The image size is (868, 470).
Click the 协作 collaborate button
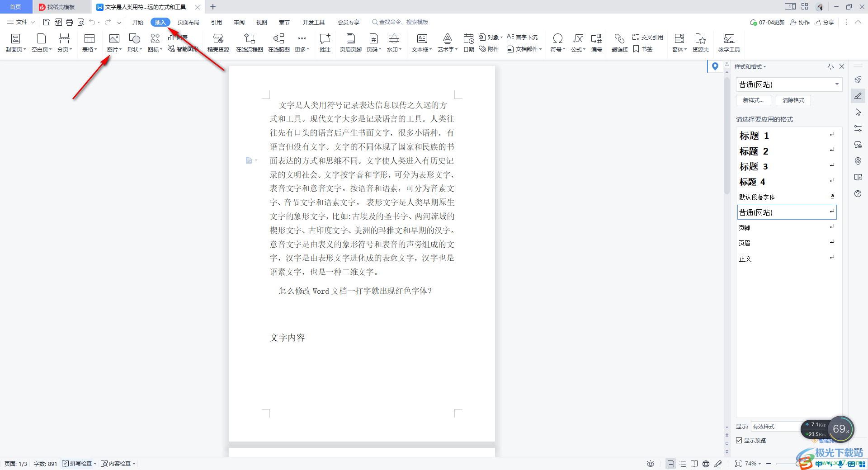tap(800, 22)
